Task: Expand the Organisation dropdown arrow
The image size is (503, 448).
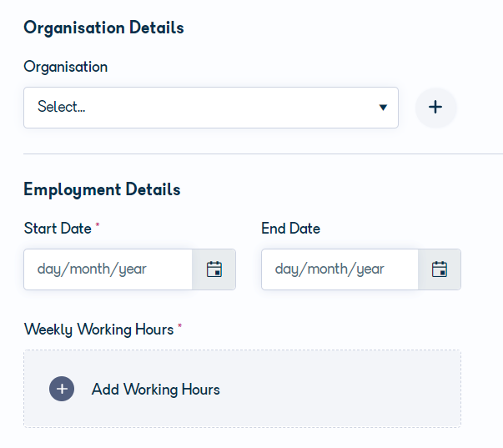Action: [383, 108]
